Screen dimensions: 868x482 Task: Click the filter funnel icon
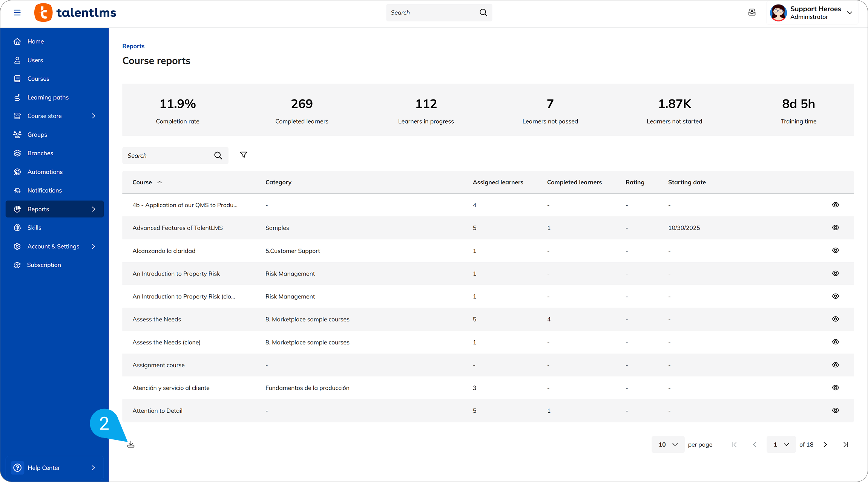tap(244, 155)
